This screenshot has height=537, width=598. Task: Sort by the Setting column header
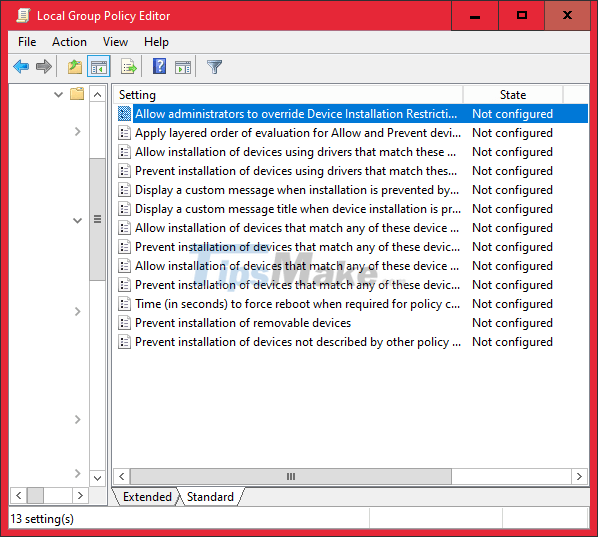point(288,95)
